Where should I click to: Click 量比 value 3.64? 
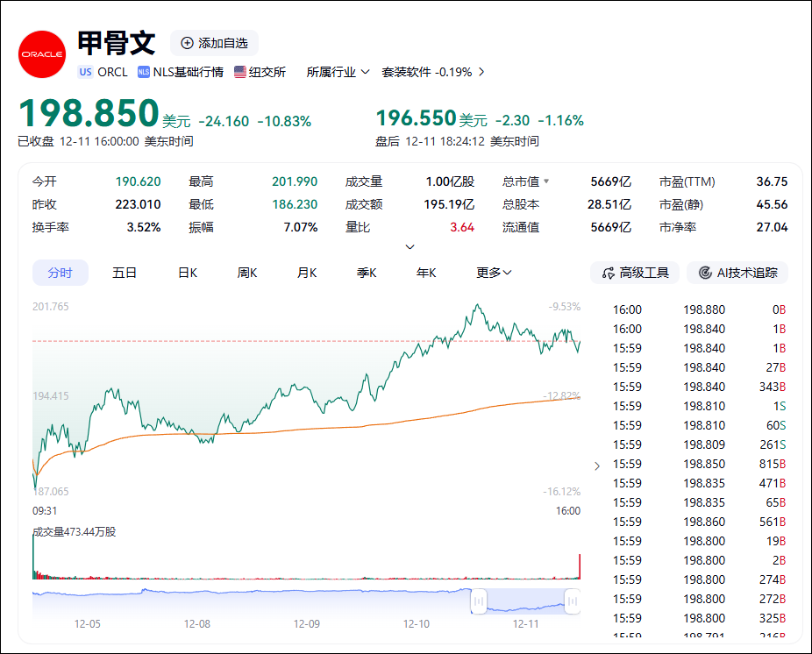[462, 227]
